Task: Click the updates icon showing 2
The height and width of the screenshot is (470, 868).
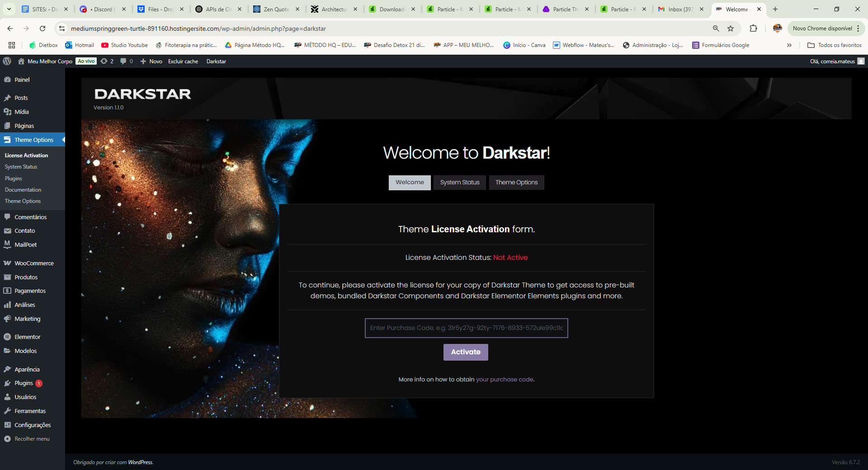Action: [107, 61]
